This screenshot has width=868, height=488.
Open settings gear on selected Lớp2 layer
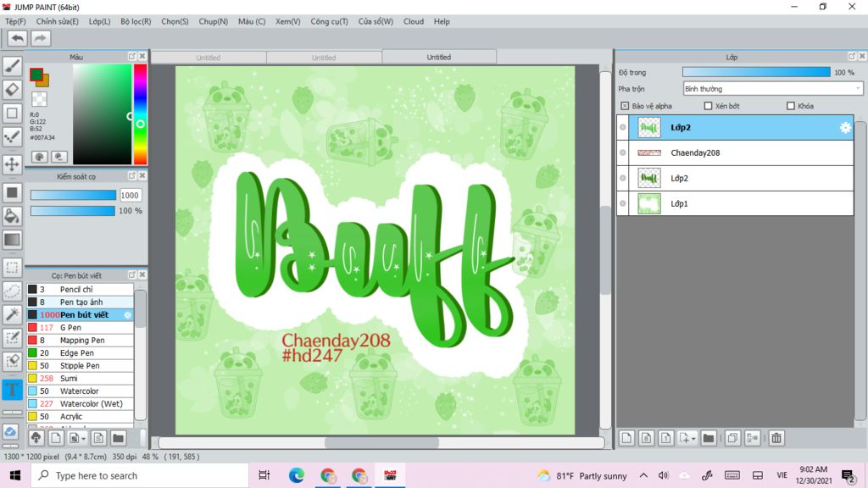tap(845, 128)
